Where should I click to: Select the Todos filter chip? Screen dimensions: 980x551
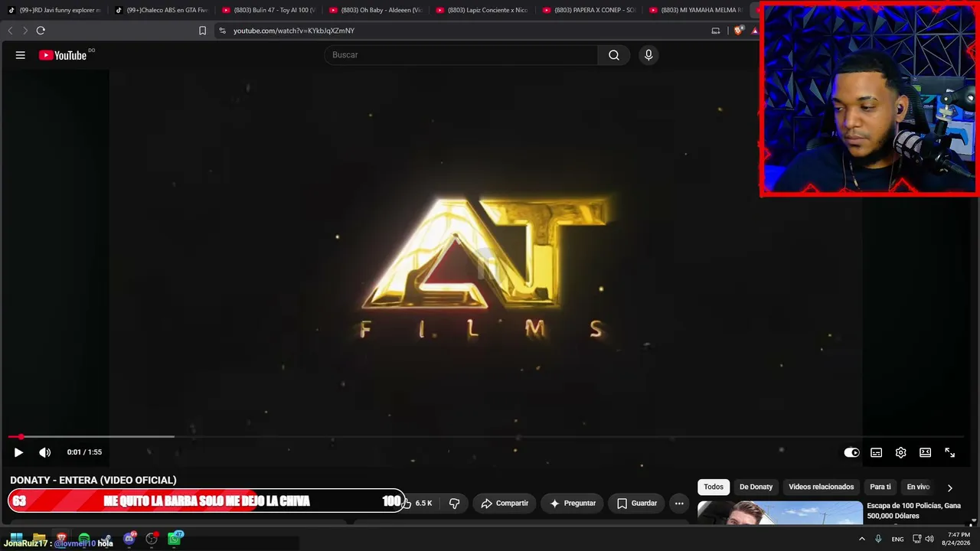[x=714, y=487]
